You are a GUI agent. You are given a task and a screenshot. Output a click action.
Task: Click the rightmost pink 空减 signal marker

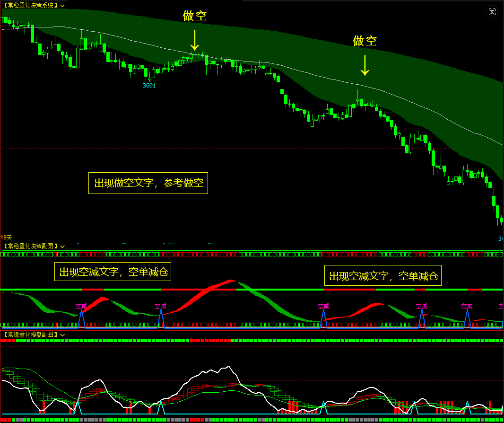pyautogui.click(x=467, y=306)
